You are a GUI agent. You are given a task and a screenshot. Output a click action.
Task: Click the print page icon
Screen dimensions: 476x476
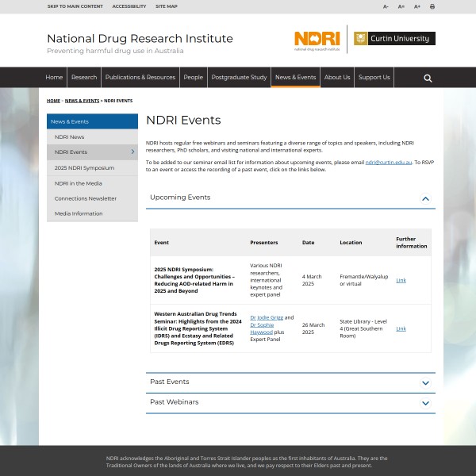[x=432, y=6]
